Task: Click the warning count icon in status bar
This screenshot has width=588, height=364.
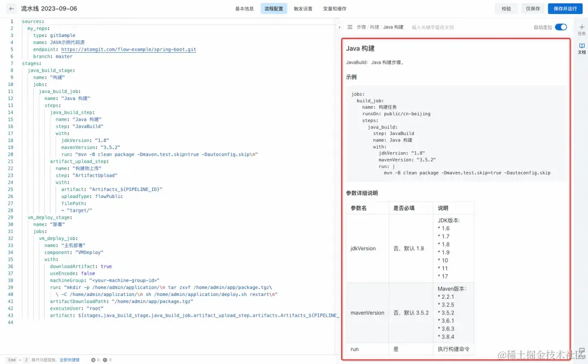Action: coord(105,360)
